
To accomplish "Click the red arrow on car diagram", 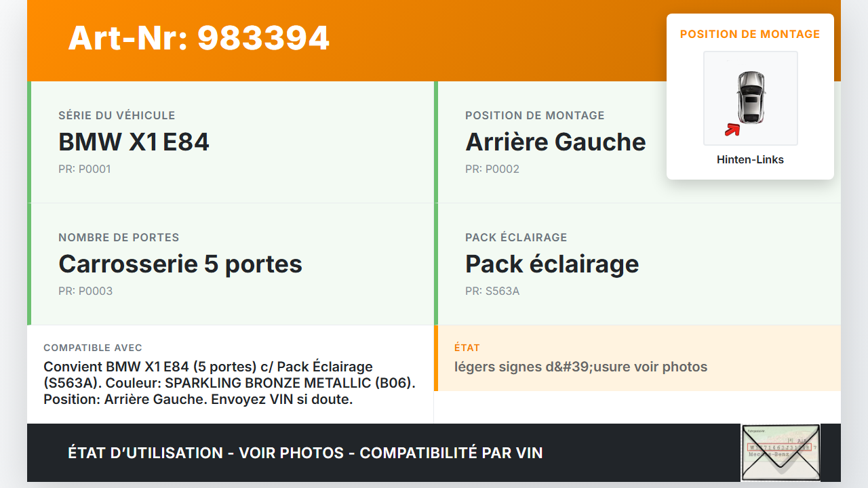I will pos(732,129).
